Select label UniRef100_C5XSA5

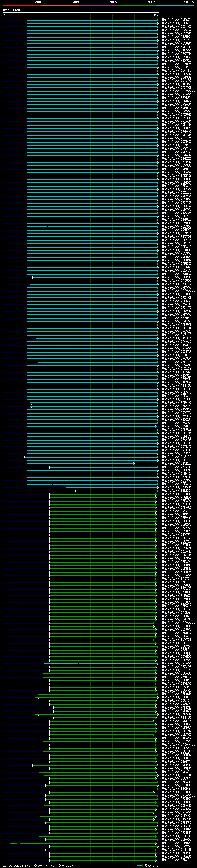point(177,487)
